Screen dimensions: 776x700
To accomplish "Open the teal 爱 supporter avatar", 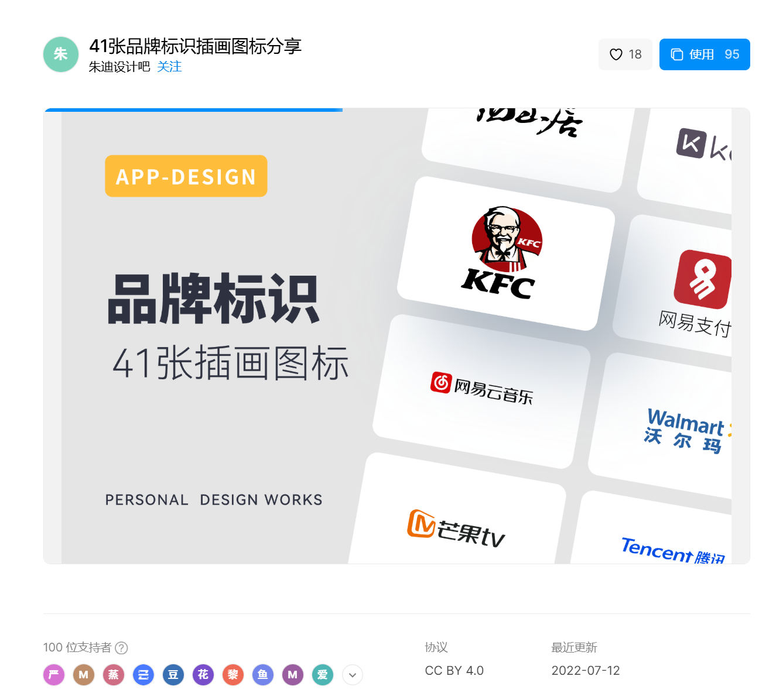I will click(323, 675).
